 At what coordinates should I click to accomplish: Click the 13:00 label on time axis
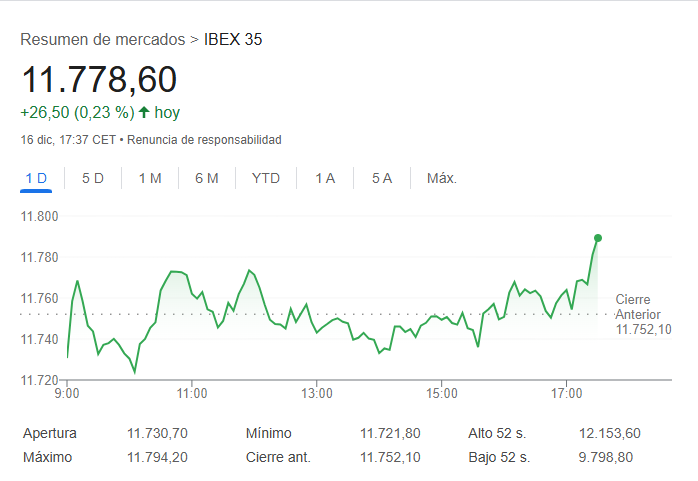(x=317, y=394)
